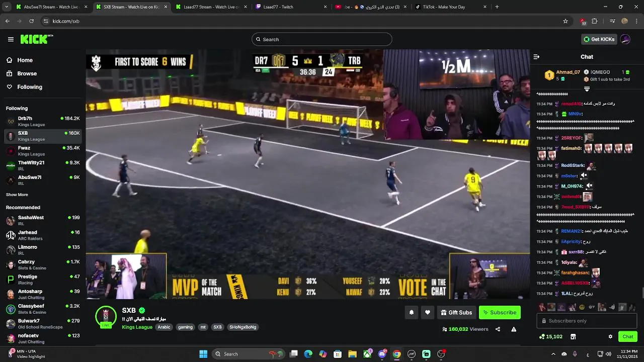Select the gaming stream tag
The height and width of the screenshot is (362, 644).
tap(185, 327)
